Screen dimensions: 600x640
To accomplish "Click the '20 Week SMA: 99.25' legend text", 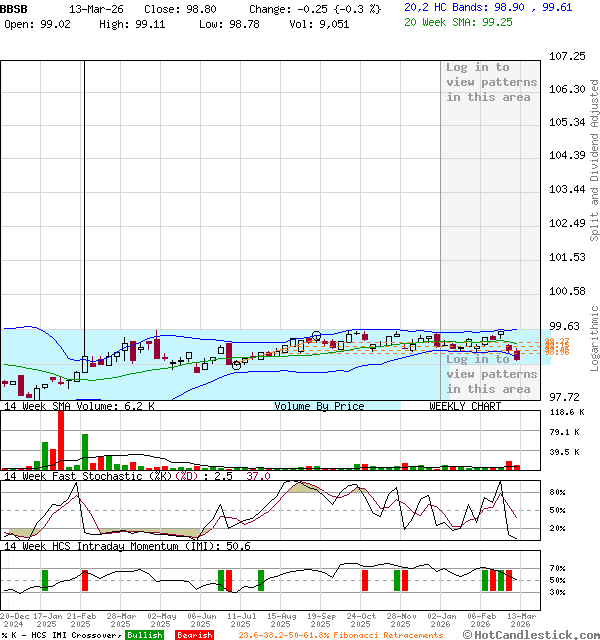I will pyautogui.click(x=458, y=21).
